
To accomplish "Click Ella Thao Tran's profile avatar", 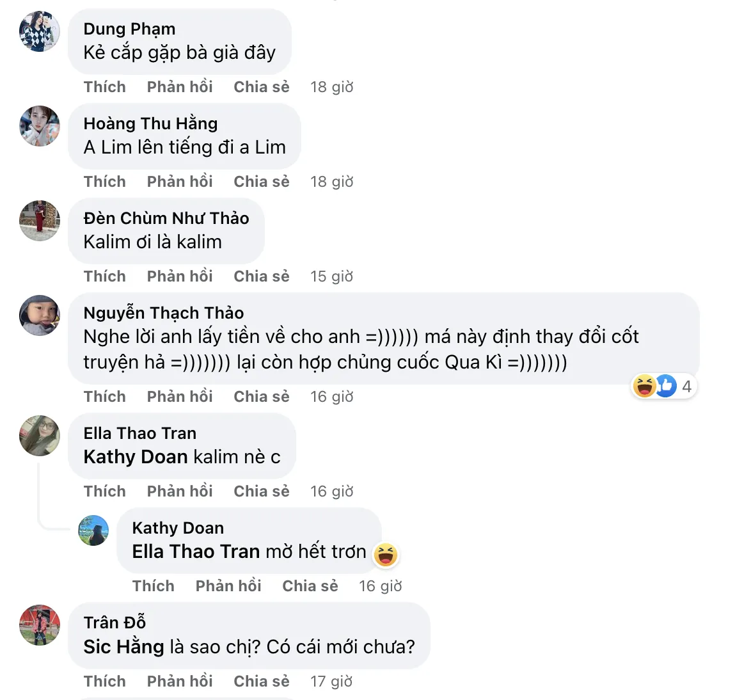I will [40, 436].
